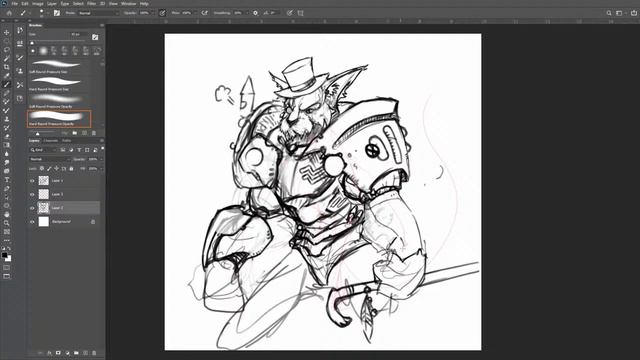Viewport: 640px width, 360px height.
Task: Switch to the Channels tab
Action: [x=51, y=141]
